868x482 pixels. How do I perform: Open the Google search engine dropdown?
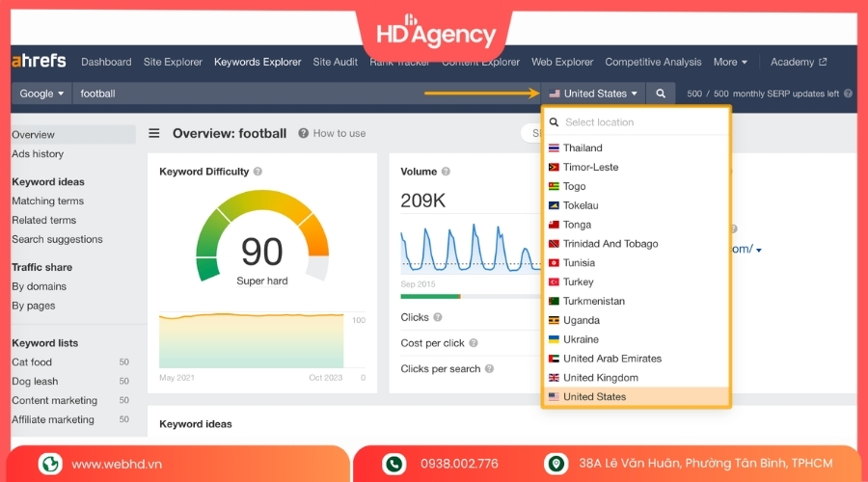pos(41,94)
